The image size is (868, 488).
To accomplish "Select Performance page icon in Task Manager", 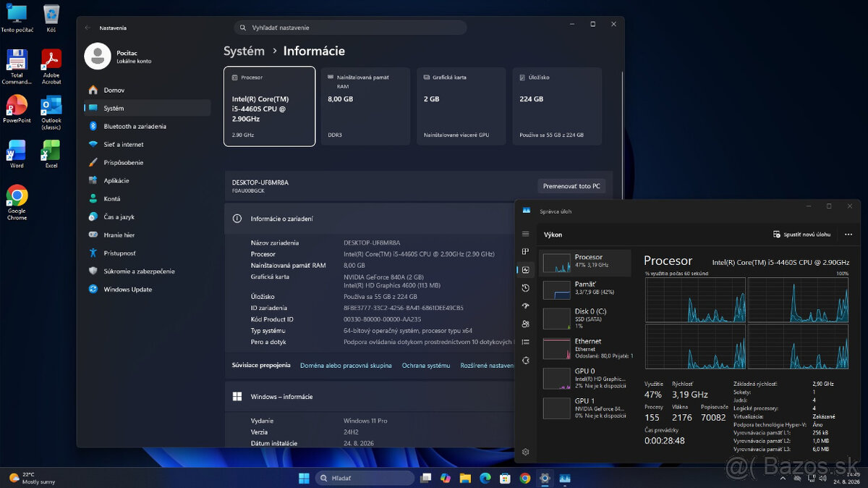I will 526,269.
